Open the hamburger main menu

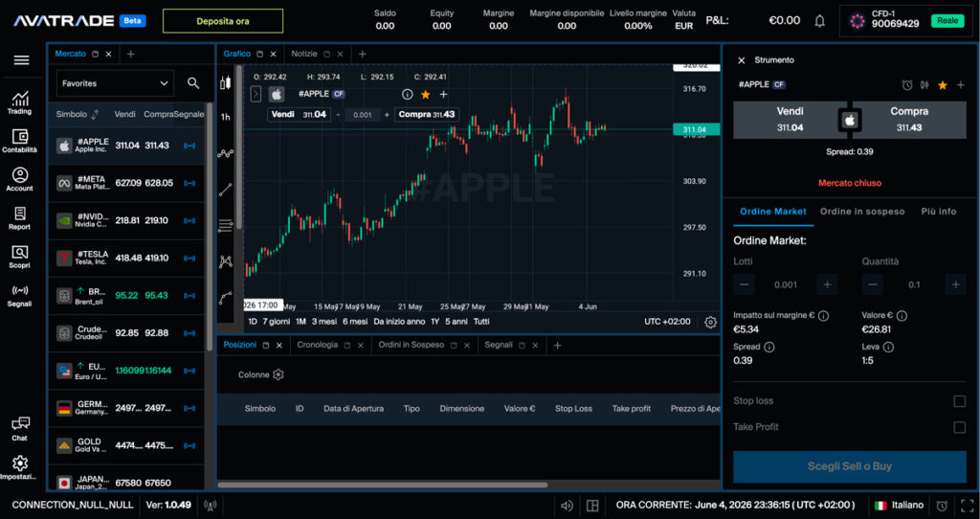21,60
